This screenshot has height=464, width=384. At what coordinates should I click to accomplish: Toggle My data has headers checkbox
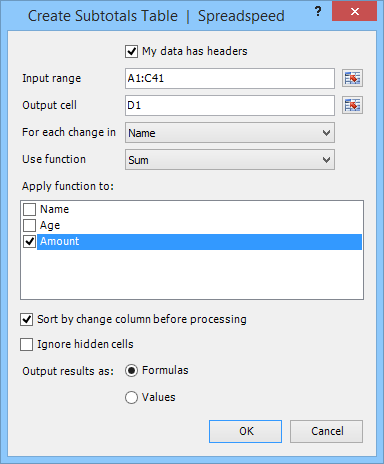131,51
